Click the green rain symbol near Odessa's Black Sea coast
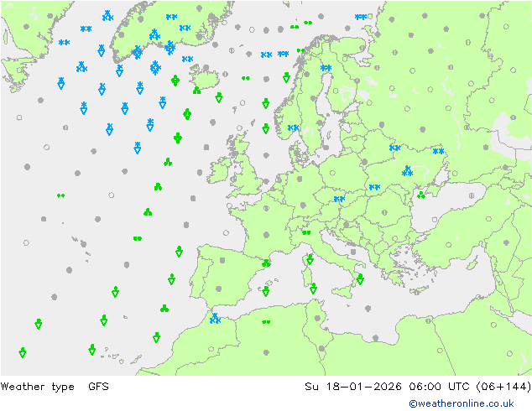 (421, 195)
